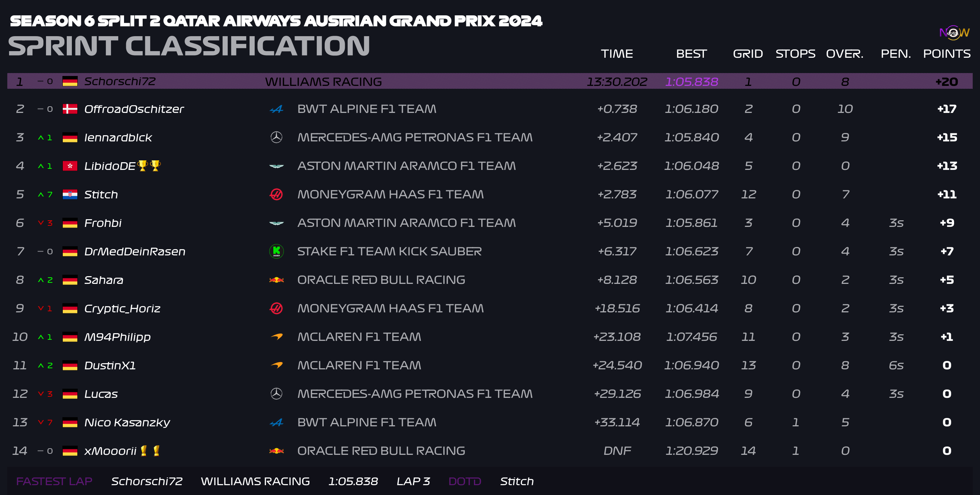Click the POINTS column header
This screenshot has height=495, width=980.
(x=946, y=54)
